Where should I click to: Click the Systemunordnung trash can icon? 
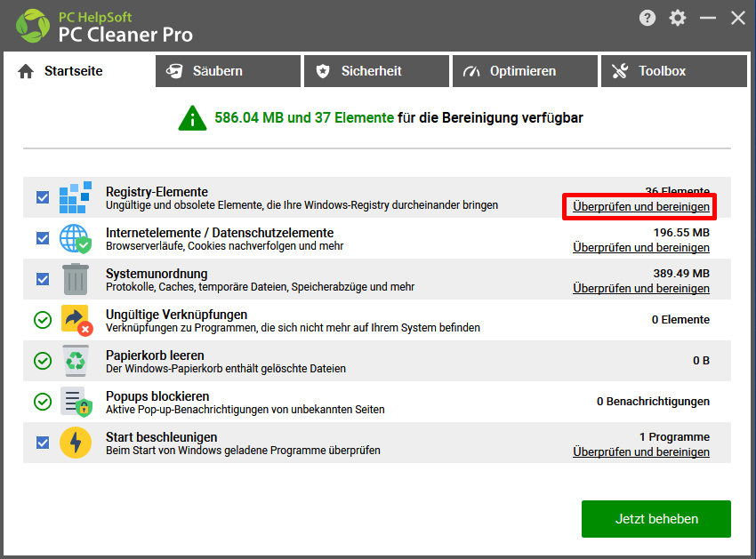pos(76,279)
